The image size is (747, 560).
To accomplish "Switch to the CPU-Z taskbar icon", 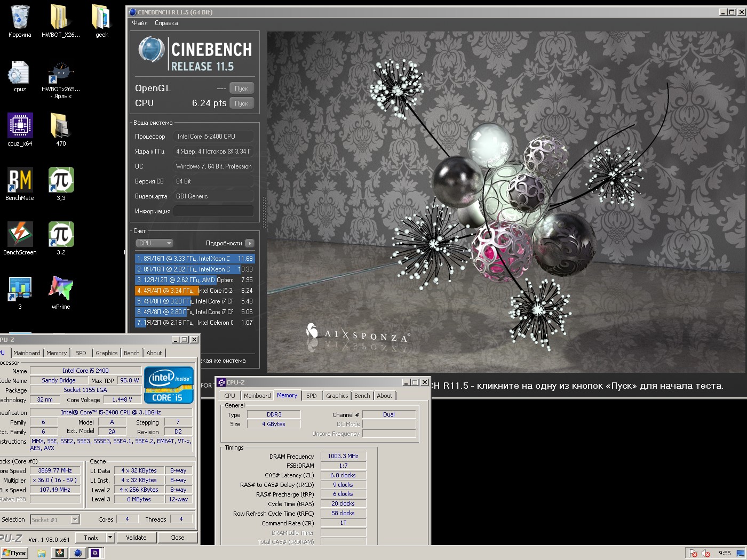I will 95,553.
